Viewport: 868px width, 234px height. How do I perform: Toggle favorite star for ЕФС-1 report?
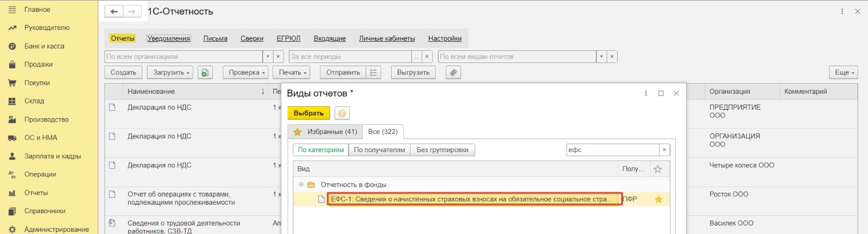(x=658, y=200)
